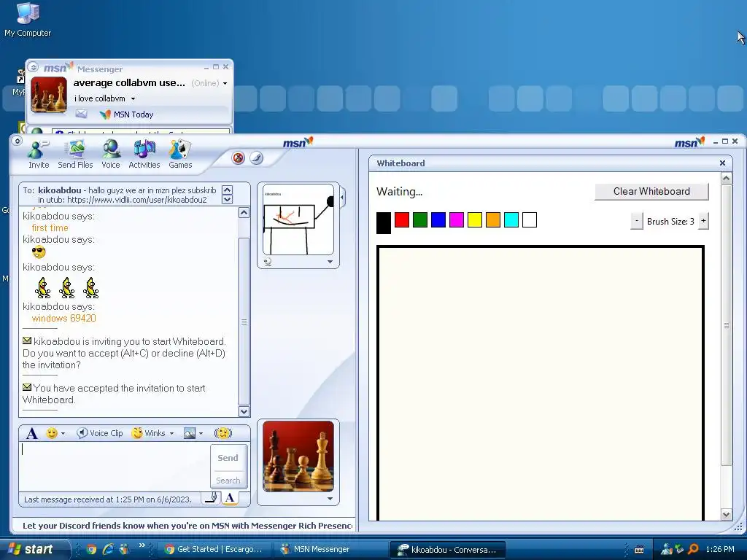Image resolution: width=747 pixels, height=560 pixels.
Task: Click the webcam icon under contact picture
Action: click(267, 262)
